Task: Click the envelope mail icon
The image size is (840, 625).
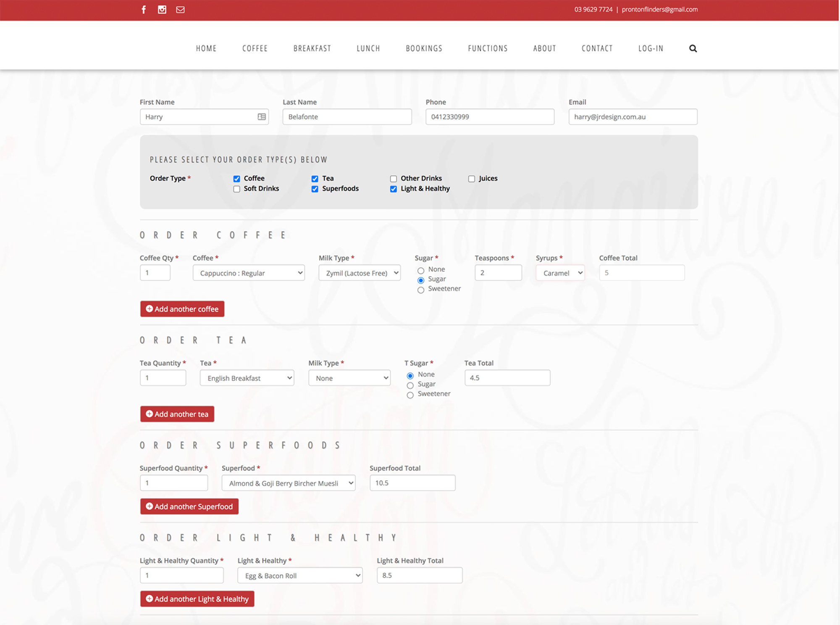Action: 180,10
